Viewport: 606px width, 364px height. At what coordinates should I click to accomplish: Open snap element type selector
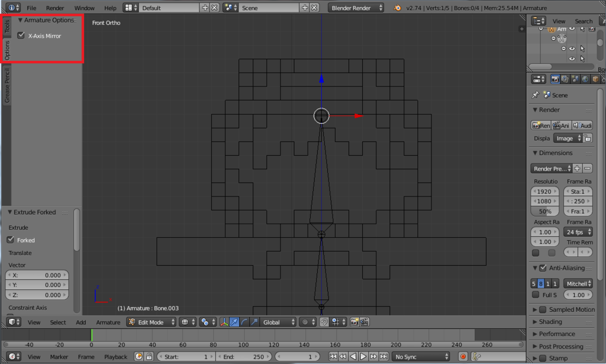pyautogui.click(x=339, y=322)
